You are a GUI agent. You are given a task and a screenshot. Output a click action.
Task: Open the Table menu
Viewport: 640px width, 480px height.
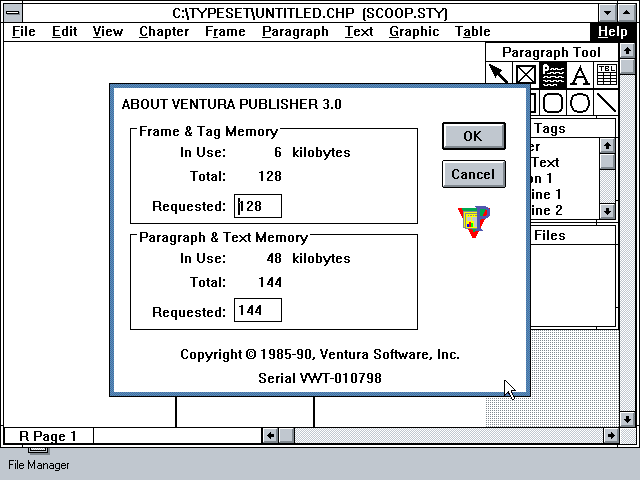tap(473, 31)
